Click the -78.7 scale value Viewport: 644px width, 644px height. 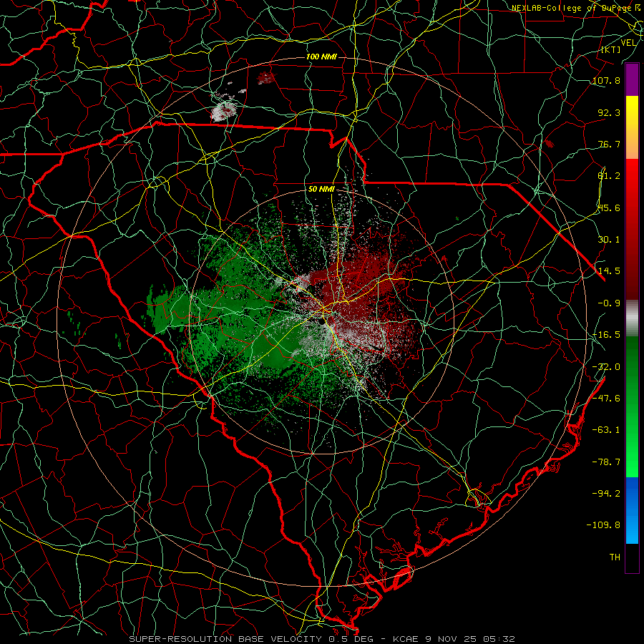point(606,462)
